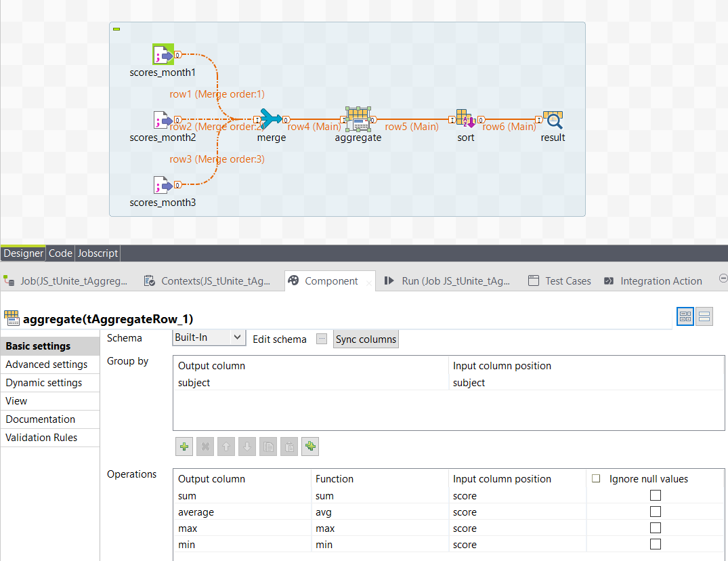Click the scores_month3 input component
The image size is (728, 561).
point(163,185)
